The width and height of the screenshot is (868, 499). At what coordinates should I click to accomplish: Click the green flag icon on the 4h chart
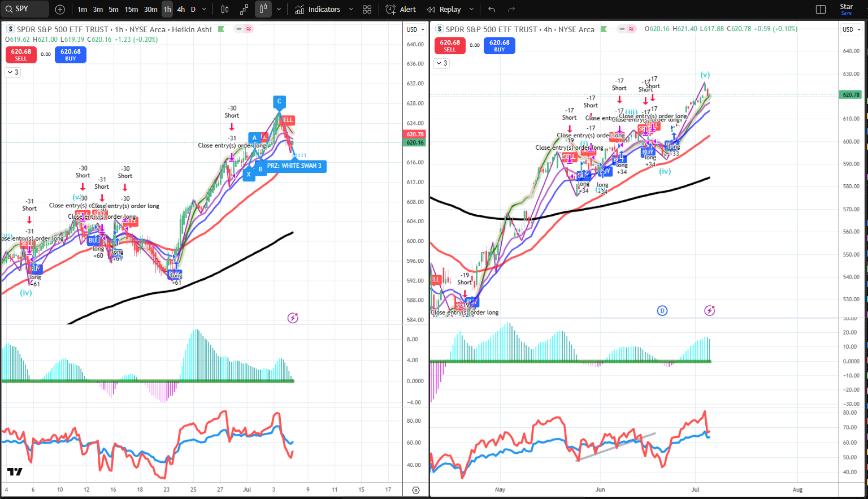604,29
